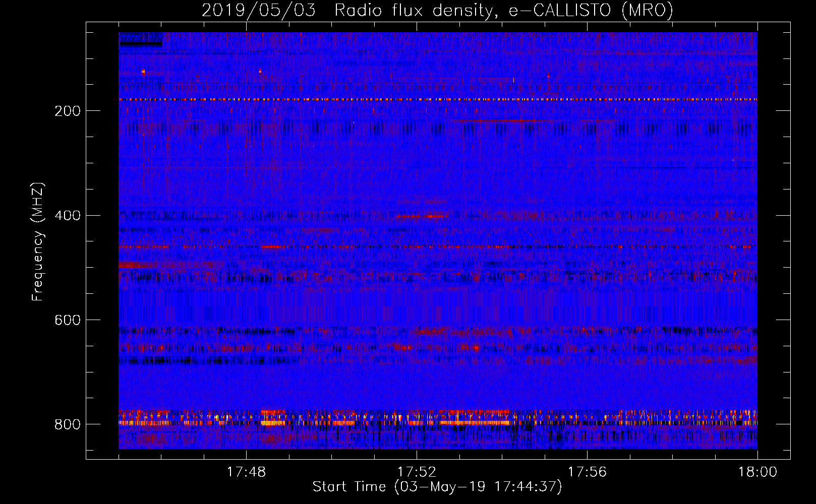The height and width of the screenshot is (504, 816).
Task: Click the 'Start Time (03-May-19 17:44:37)' axis label
Action: pyautogui.click(x=437, y=487)
